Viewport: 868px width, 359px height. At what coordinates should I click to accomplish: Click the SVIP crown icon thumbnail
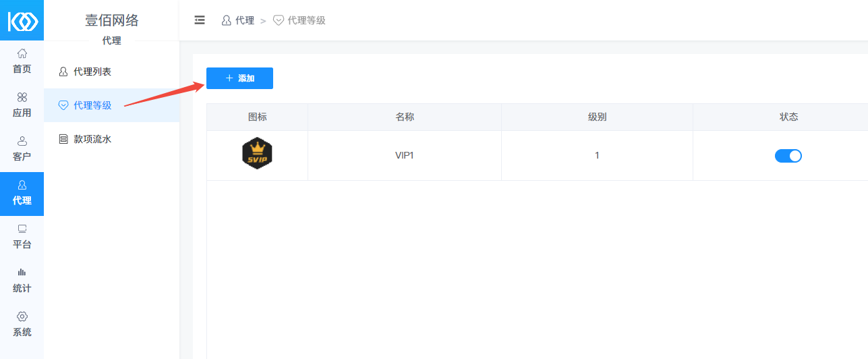[257, 153]
